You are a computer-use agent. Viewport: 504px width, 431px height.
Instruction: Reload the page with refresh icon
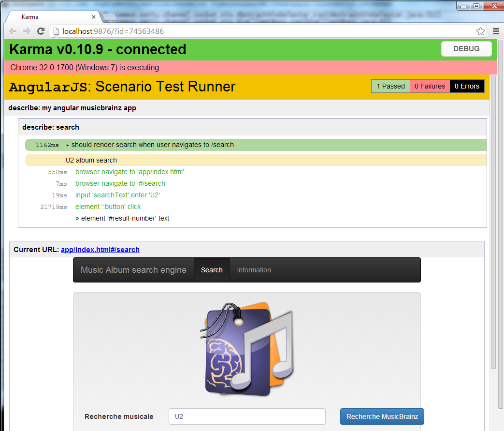click(41, 31)
